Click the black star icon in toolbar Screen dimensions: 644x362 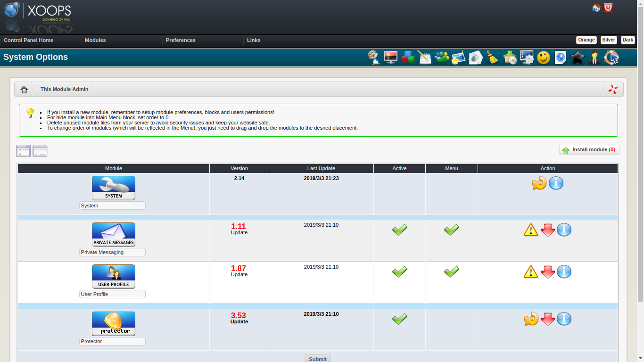(x=578, y=58)
